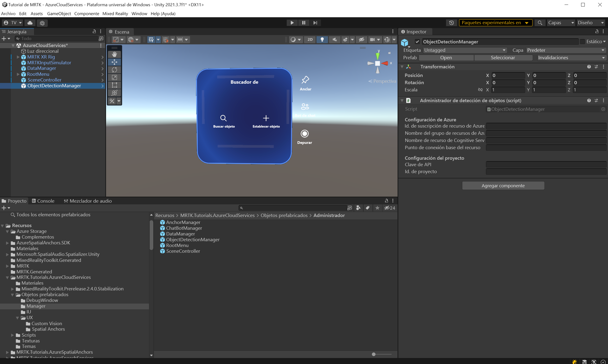Click the Agregar componente button
This screenshot has width=608, height=364.
tap(503, 185)
